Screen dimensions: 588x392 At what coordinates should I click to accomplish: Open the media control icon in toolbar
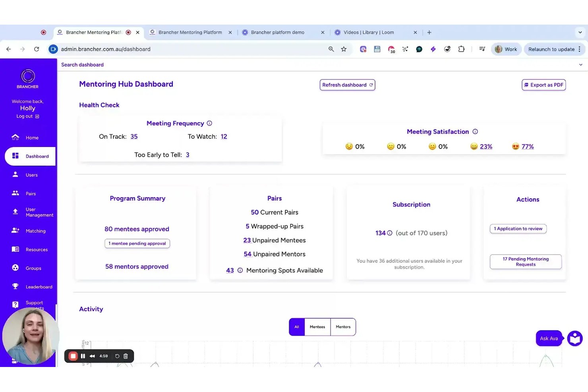pos(482,49)
